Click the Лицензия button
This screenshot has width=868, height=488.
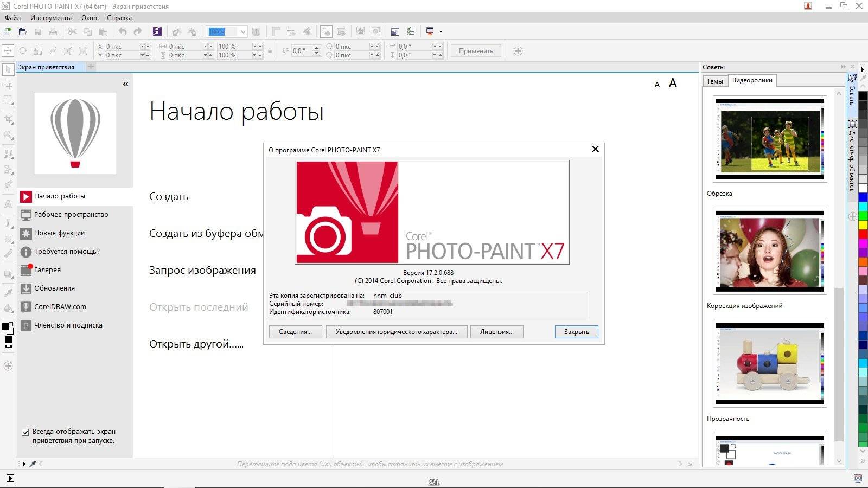coord(496,331)
